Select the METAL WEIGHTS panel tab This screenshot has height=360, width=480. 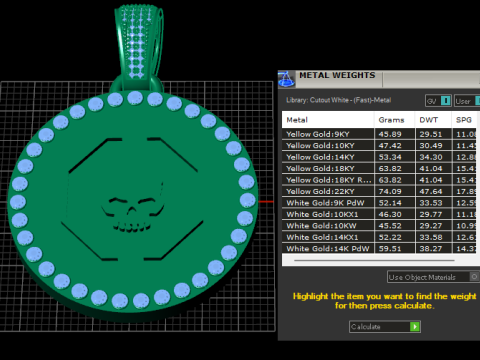pyautogui.click(x=337, y=76)
